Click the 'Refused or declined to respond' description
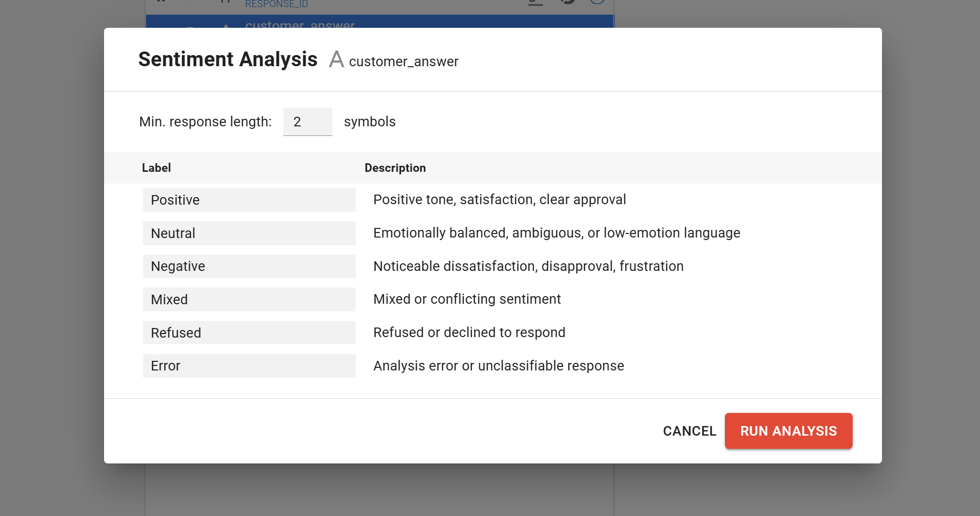The width and height of the screenshot is (980, 516). 469,333
